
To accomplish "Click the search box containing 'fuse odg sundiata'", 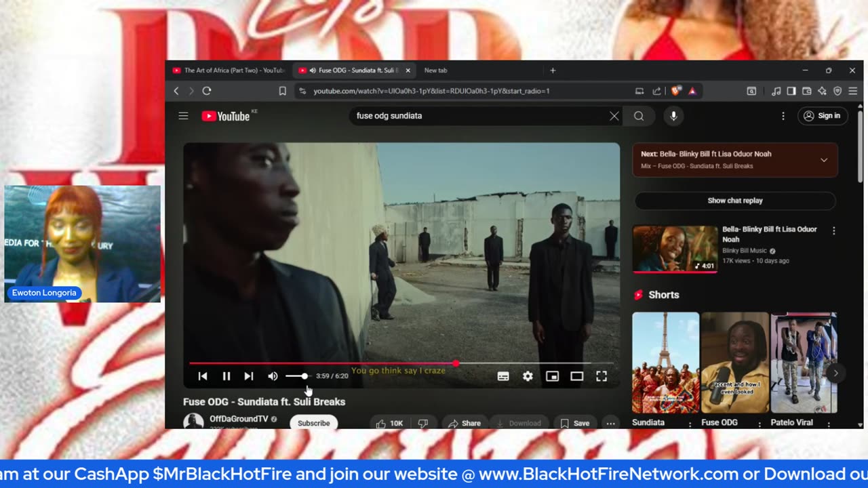I will click(478, 116).
